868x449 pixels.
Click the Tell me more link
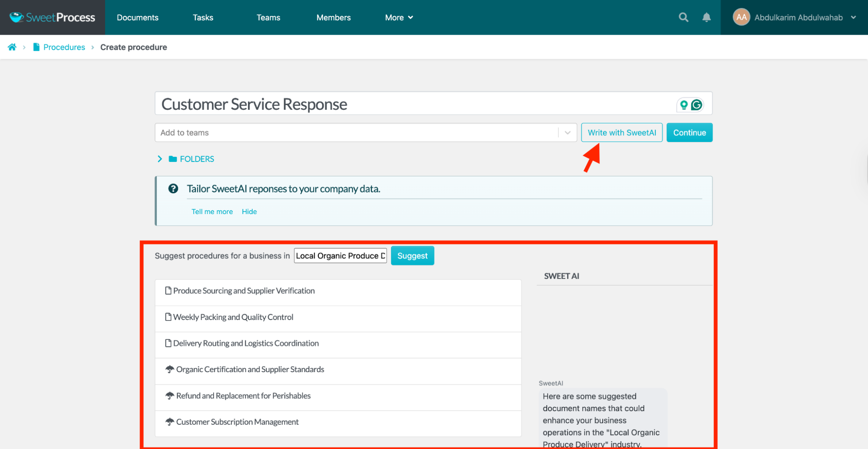pyautogui.click(x=212, y=211)
